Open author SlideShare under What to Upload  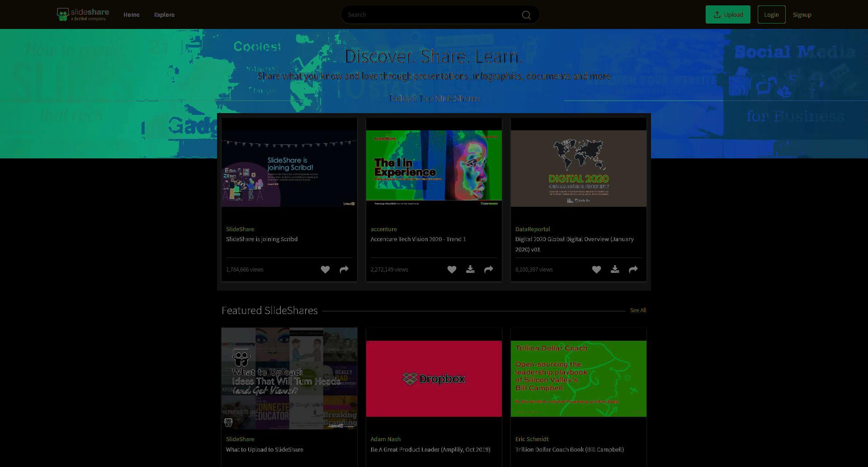(x=240, y=439)
